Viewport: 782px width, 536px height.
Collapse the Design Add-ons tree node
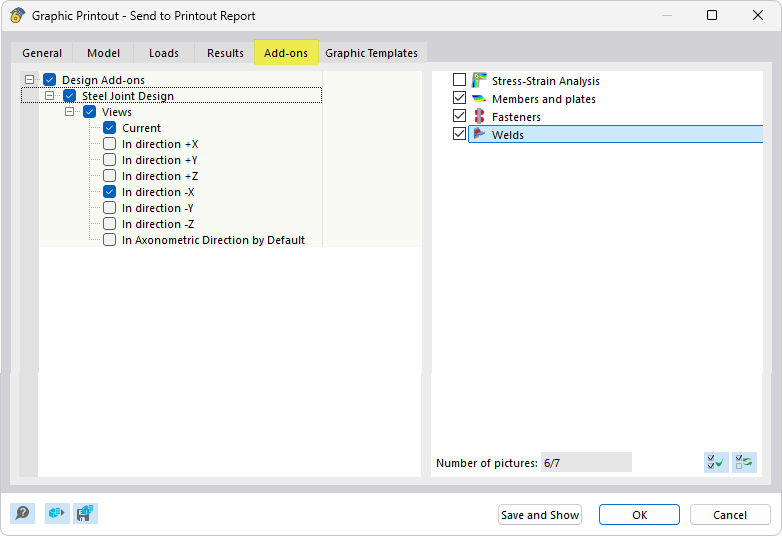(x=30, y=80)
